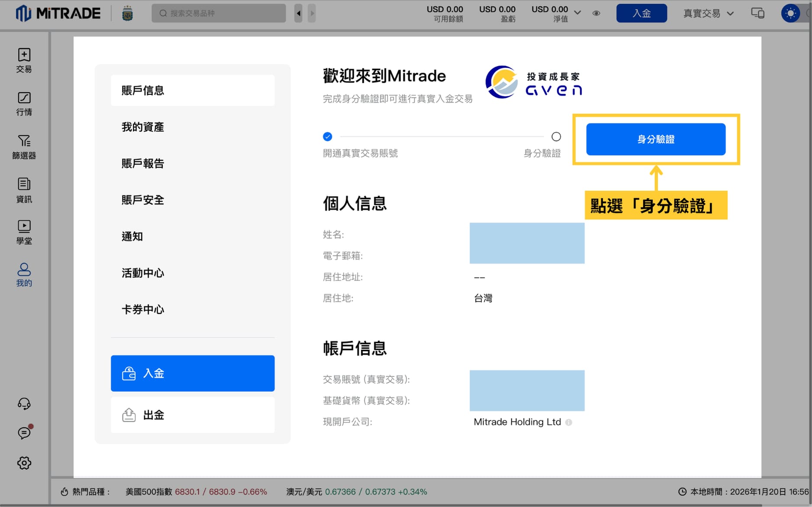
Task: Click the 搜索交易品種 search input field
Action: click(x=218, y=13)
